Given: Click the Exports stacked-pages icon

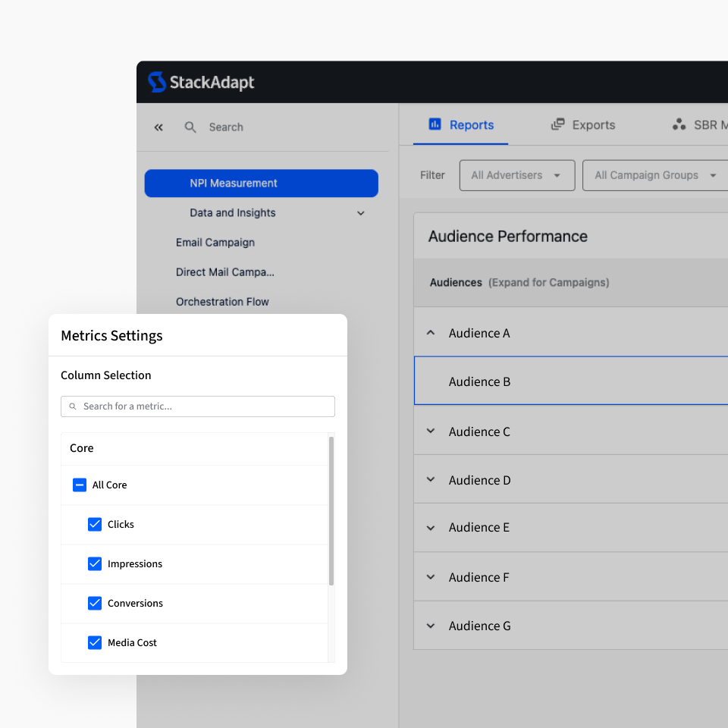Looking at the screenshot, I should [x=559, y=124].
